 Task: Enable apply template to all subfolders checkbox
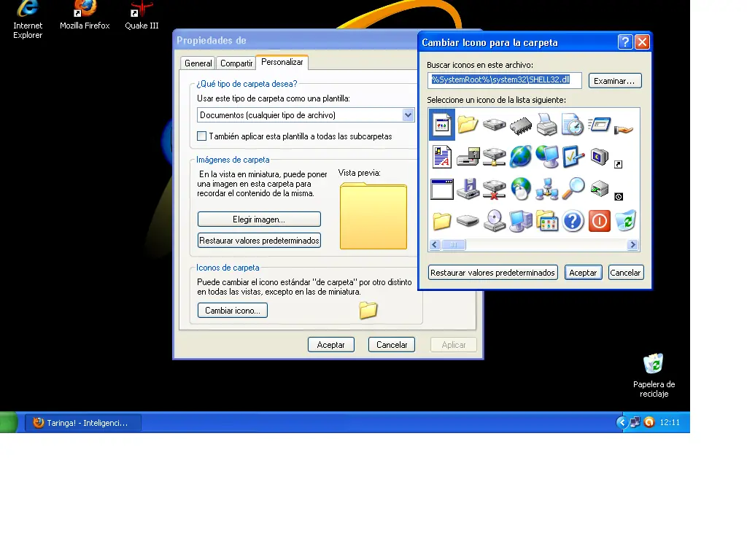pyautogui.click(x=202, y=136)
